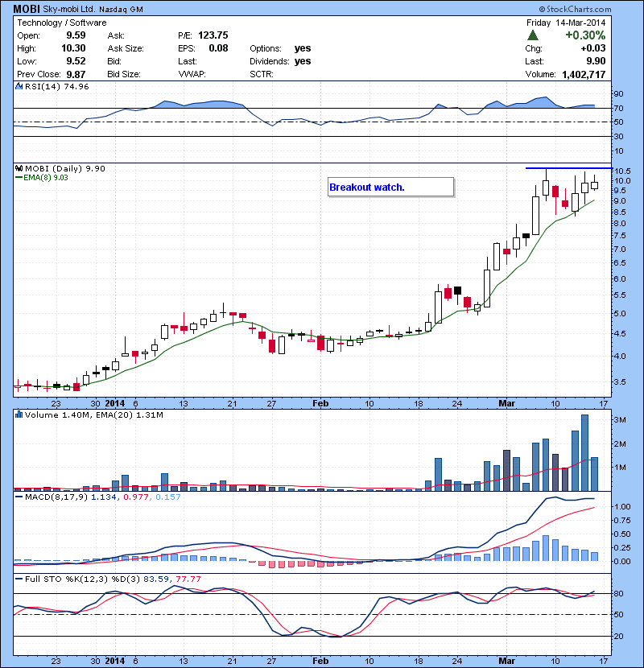Click the Low value 9.52
The image size is (644, 668).
[x=76, y=61]
